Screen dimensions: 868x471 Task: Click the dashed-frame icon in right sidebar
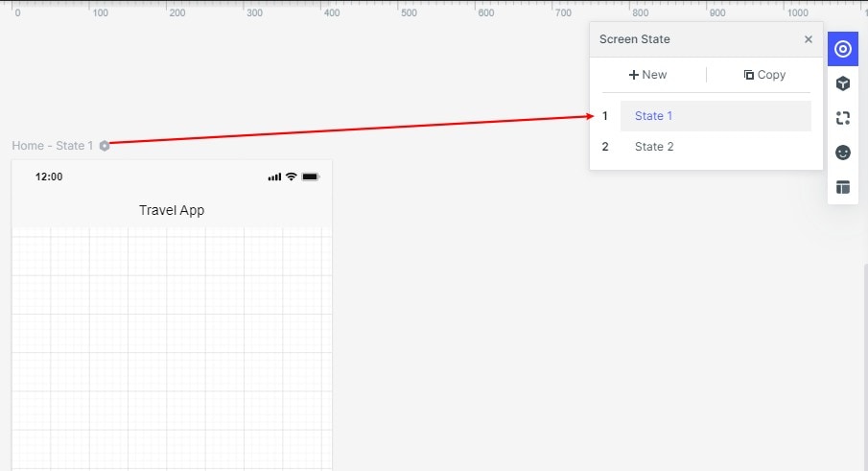point(843,118)
